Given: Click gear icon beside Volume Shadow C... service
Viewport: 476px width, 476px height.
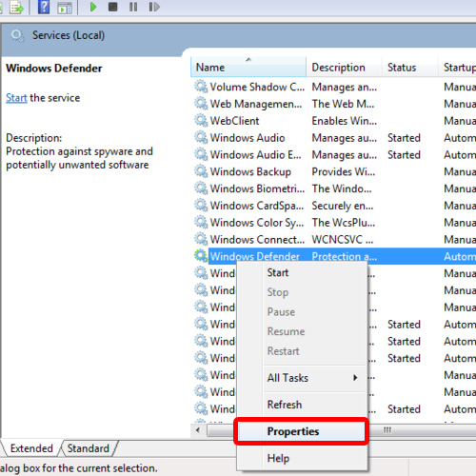Looking at the screenshot, I should pyautogui.click(x=201, y=87).
